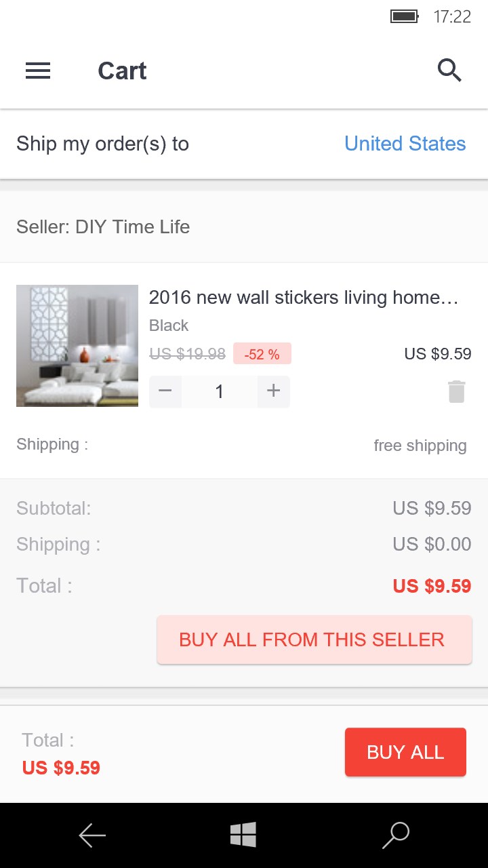
Task: Open the hamburger navigation menu
Action: (38, 71)
